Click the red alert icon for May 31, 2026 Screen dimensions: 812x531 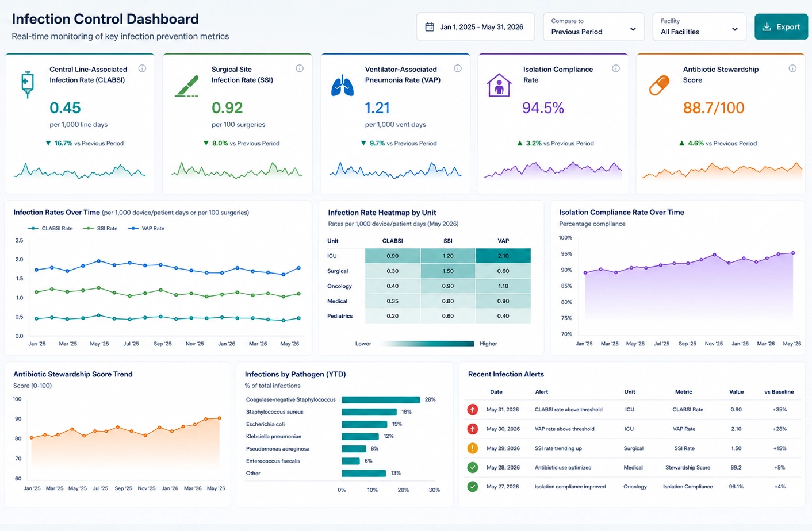click(x=473, y=410)
